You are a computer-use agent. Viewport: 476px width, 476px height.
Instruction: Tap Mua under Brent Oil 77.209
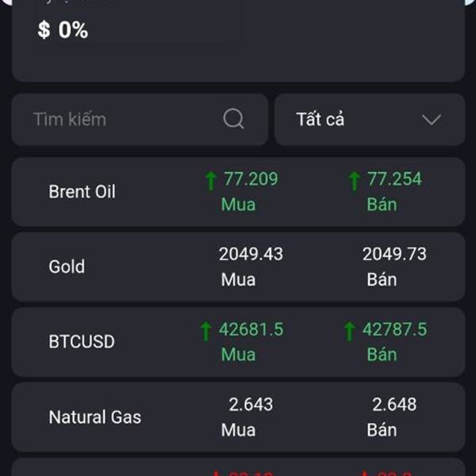[x=238, y=205]
